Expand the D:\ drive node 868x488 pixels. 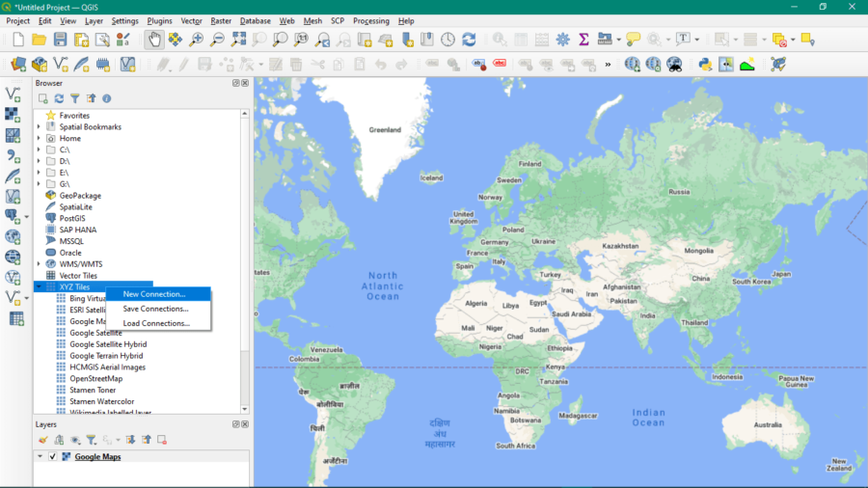tap(39, 161)
